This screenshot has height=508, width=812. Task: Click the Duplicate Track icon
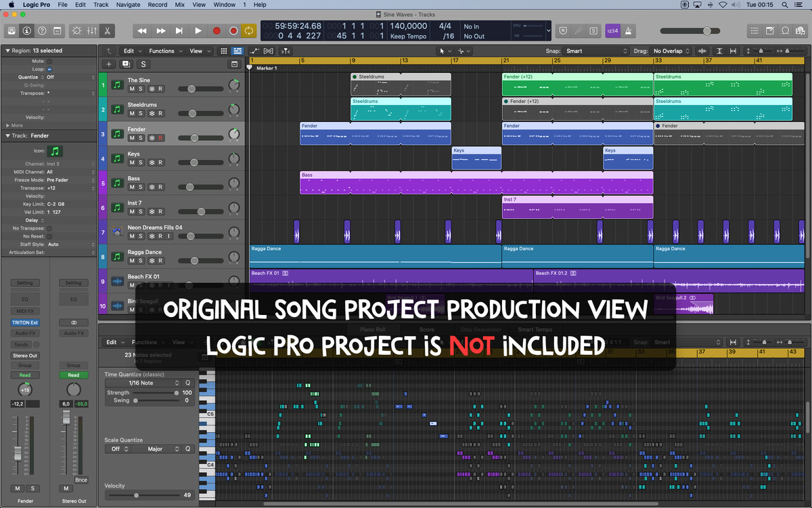coord(126,64)
